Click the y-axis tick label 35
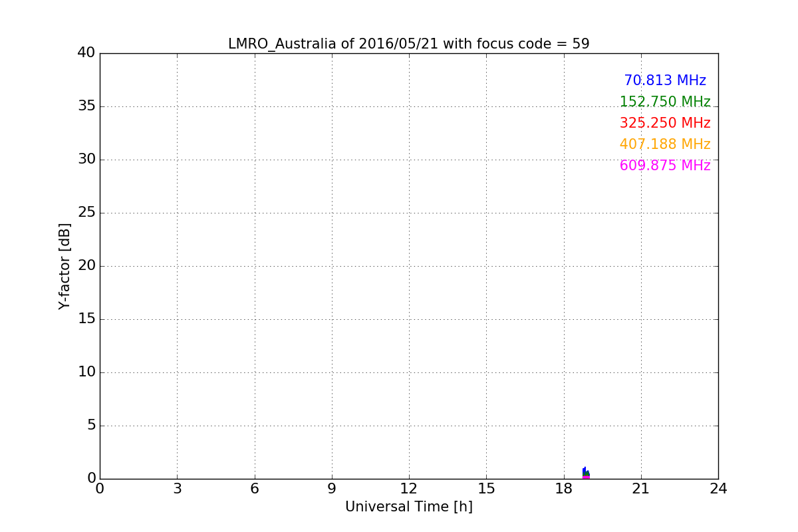This screenshot has width=798, height=532. pos(86,106)
